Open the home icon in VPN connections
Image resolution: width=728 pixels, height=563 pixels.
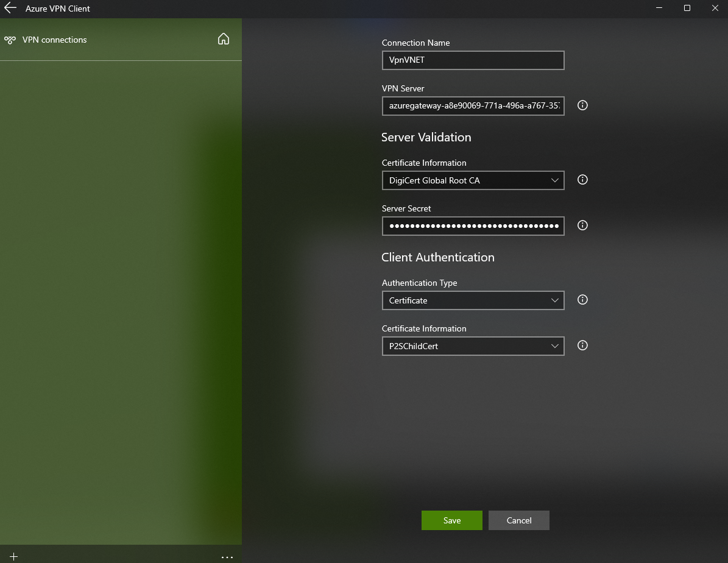(x=224, y=39)
